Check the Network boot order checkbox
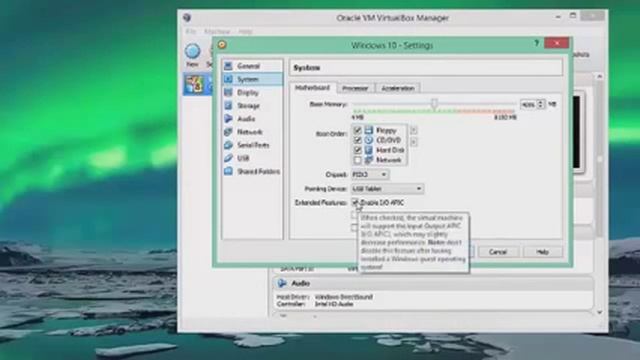The width and height of the screenshot is (640, 360). (358, 160)
